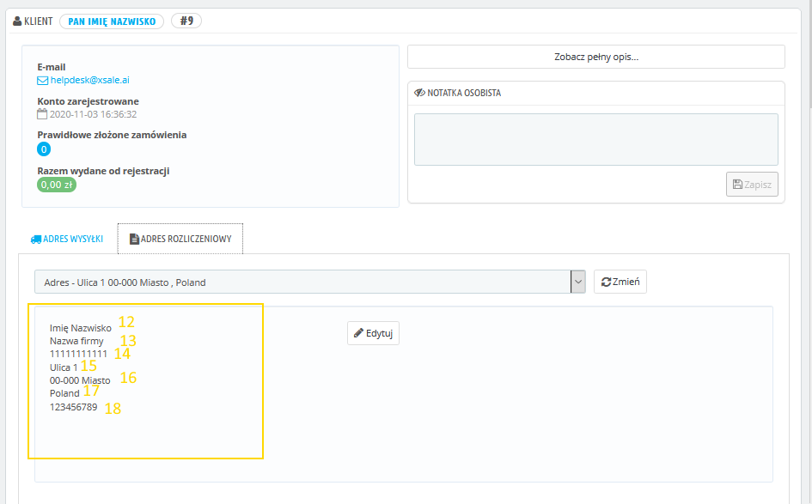Open the helpdesk@xsale.ai email link
The width and height of the screenshot is (812, 504).
(x=89, y=80)
